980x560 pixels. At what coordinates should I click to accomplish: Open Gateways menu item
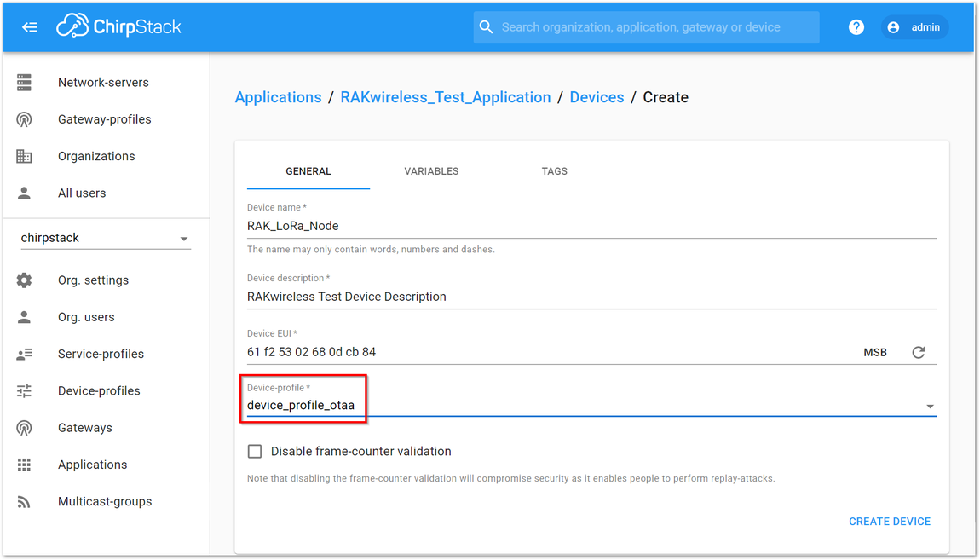pyautogui.click(x=85, y=428)
